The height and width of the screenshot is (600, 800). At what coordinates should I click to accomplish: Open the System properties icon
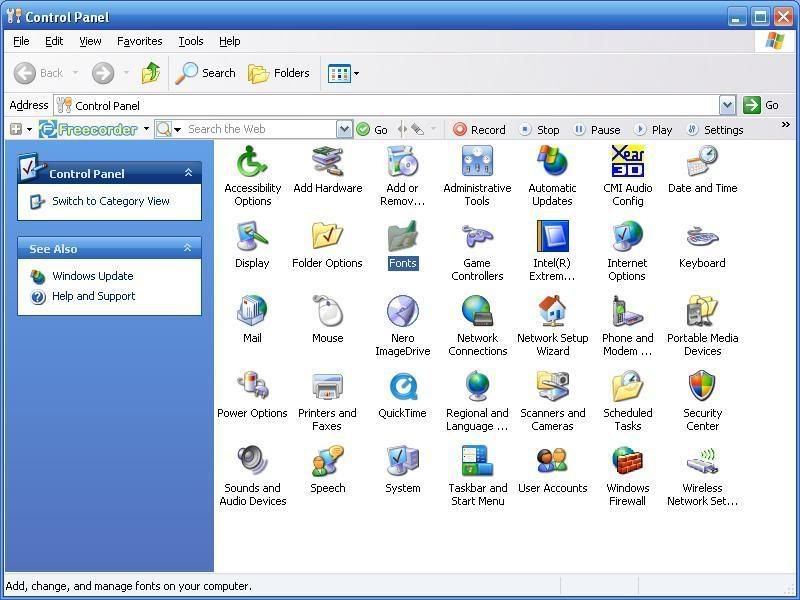pos(403,469)
